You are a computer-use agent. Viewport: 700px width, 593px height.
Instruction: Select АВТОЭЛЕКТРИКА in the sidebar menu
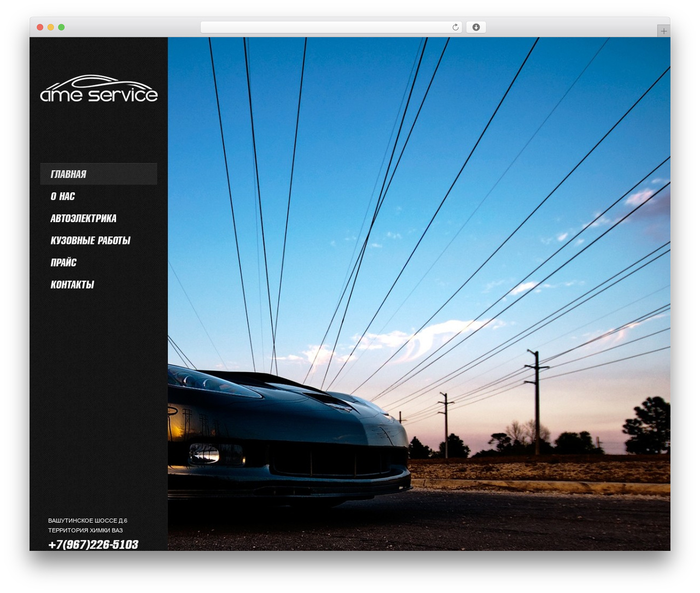pos(83,218)
